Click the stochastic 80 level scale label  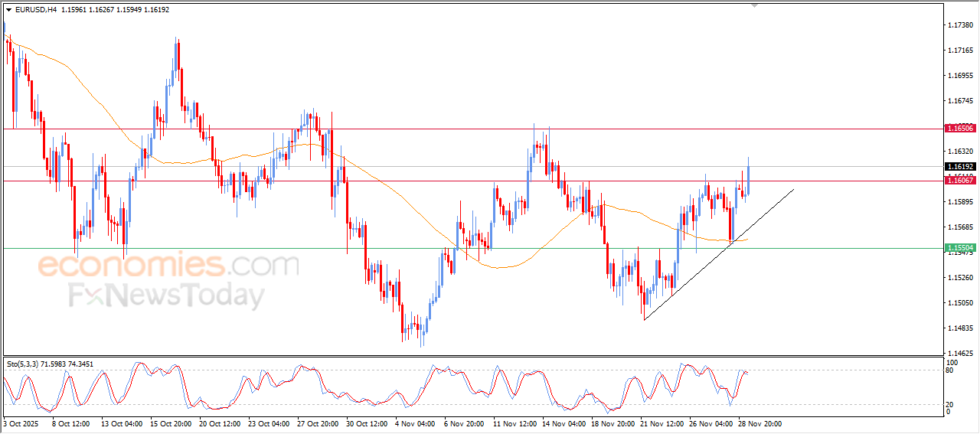[x=950, y=370]
